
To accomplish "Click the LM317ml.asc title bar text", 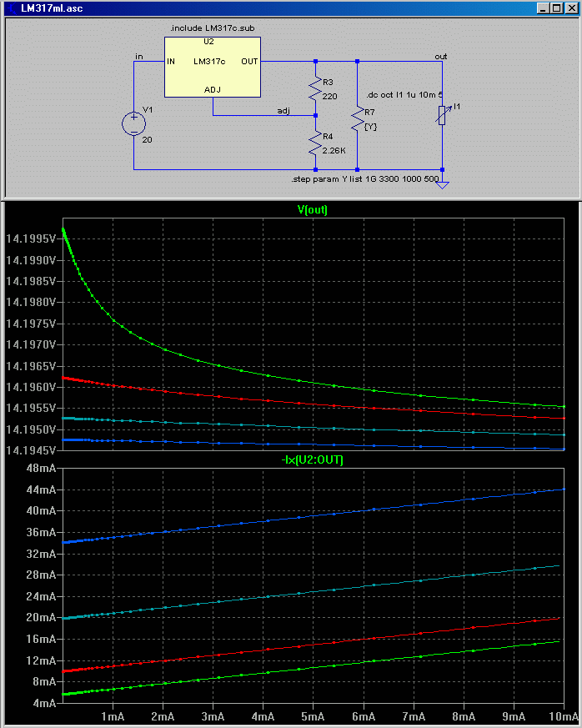I will pyautogui.click(x=52, y=8).
